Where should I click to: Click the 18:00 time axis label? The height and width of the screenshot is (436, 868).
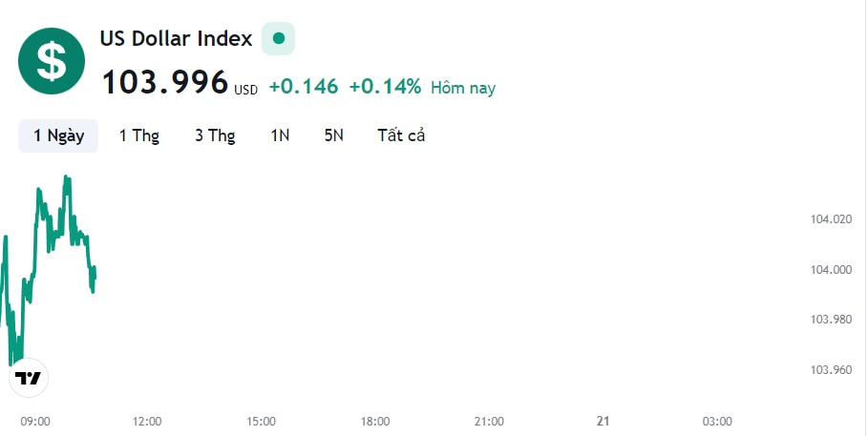tap(375, 422)
